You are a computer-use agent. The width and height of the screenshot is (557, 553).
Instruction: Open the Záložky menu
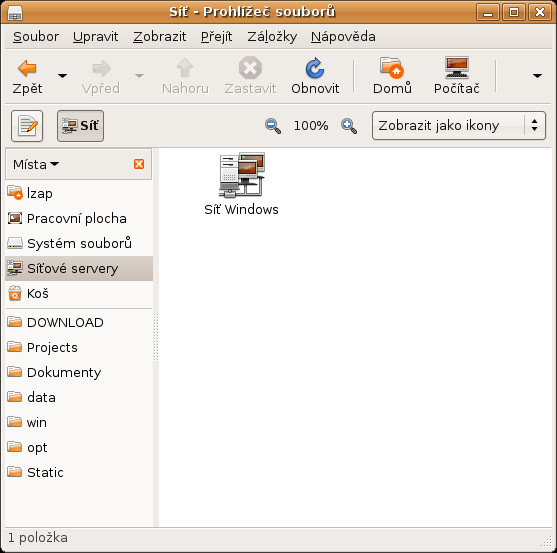pyautogui.click(x=272, y=37)
